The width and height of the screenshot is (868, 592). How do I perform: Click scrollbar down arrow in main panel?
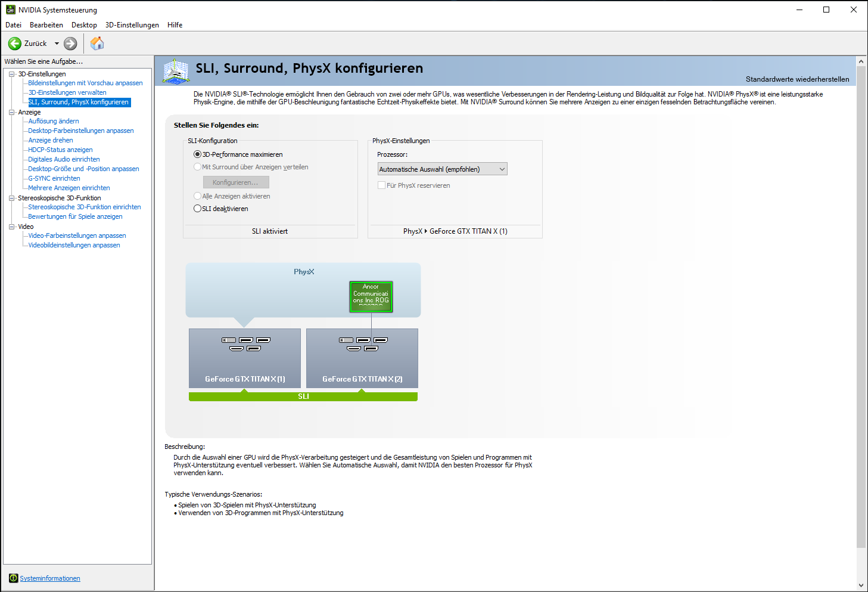coord(861,585)
